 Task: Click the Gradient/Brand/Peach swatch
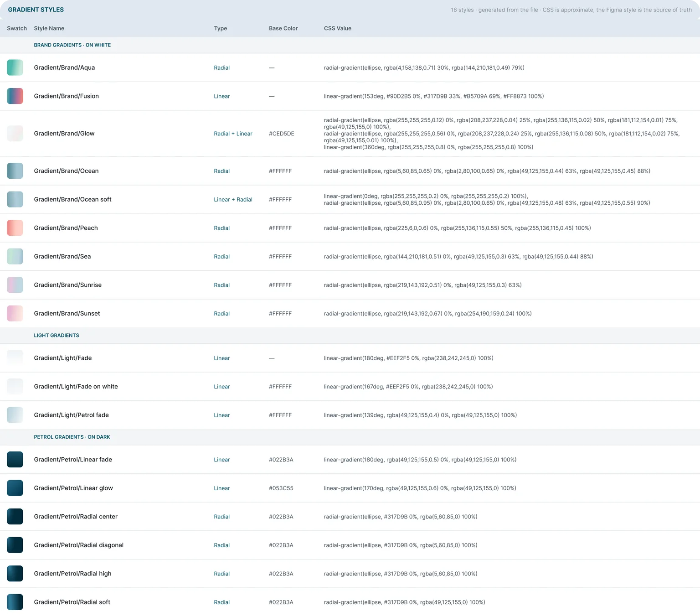coord(15,228)
